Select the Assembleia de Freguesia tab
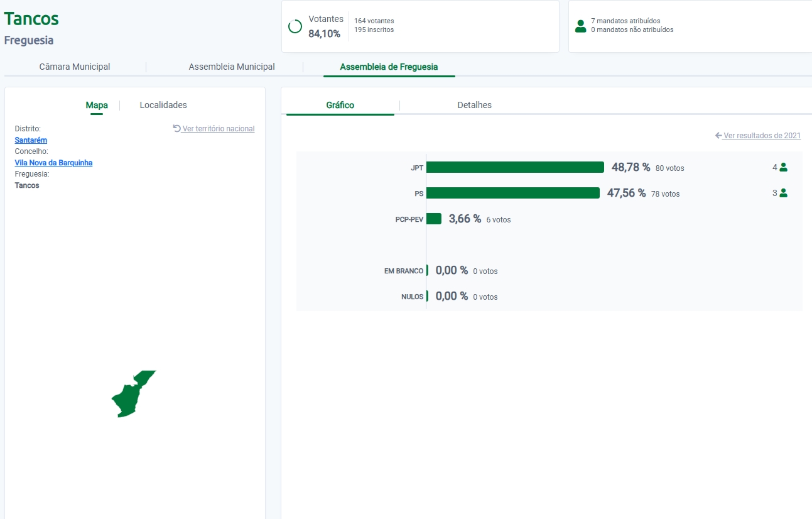 click(389, 67)
